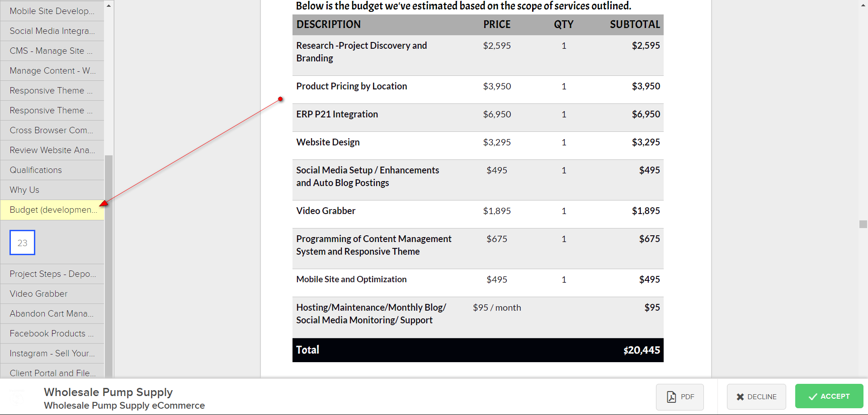Go to CMS - Manage Site section
The width and height of the screenshot is (868, 415).
pos(52,51)
